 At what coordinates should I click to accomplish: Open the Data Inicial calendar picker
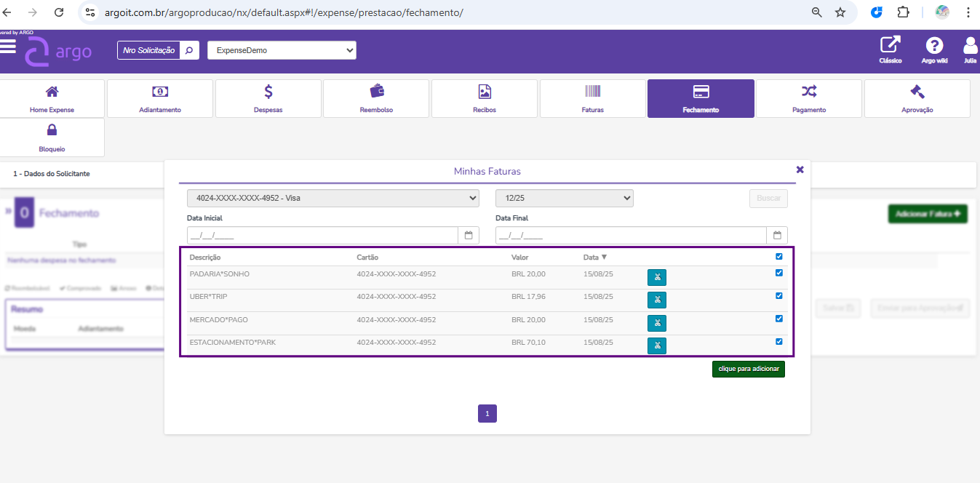(469, 236)
